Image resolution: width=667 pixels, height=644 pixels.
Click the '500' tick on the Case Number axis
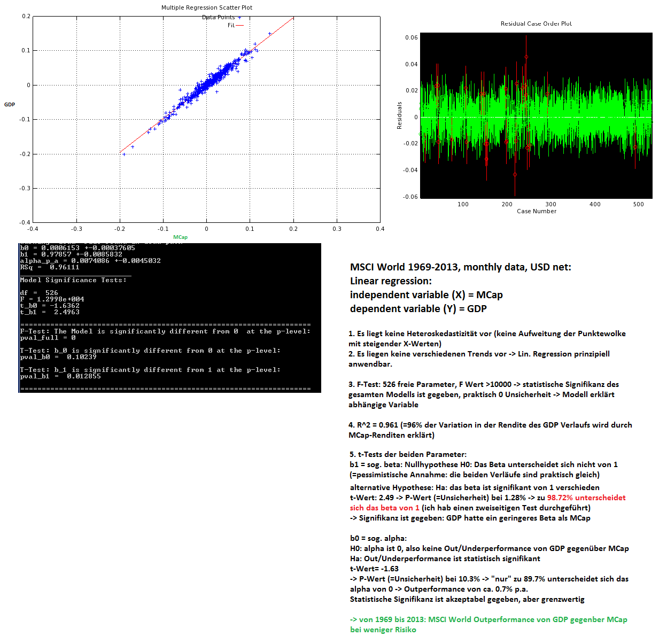coord(639,204)
